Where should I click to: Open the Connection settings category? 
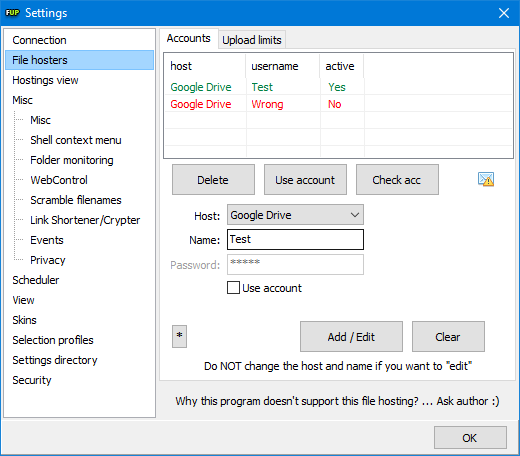click(x=39, y=40)
